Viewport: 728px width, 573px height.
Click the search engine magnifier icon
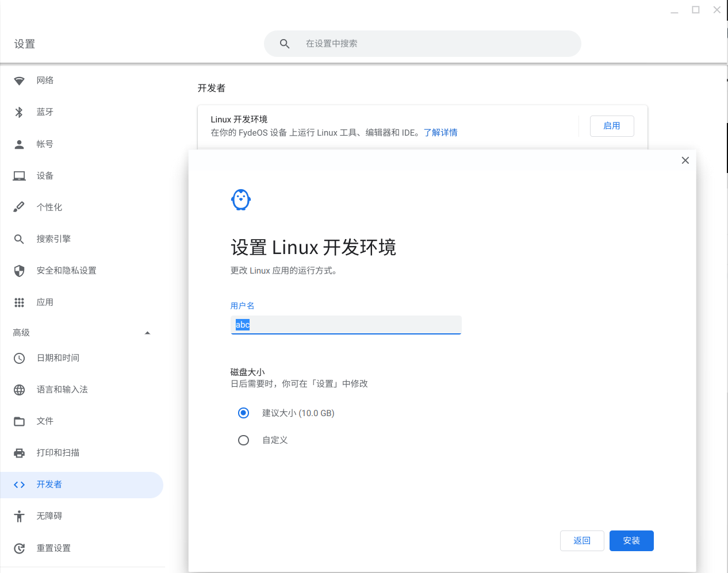pos(19,239)
